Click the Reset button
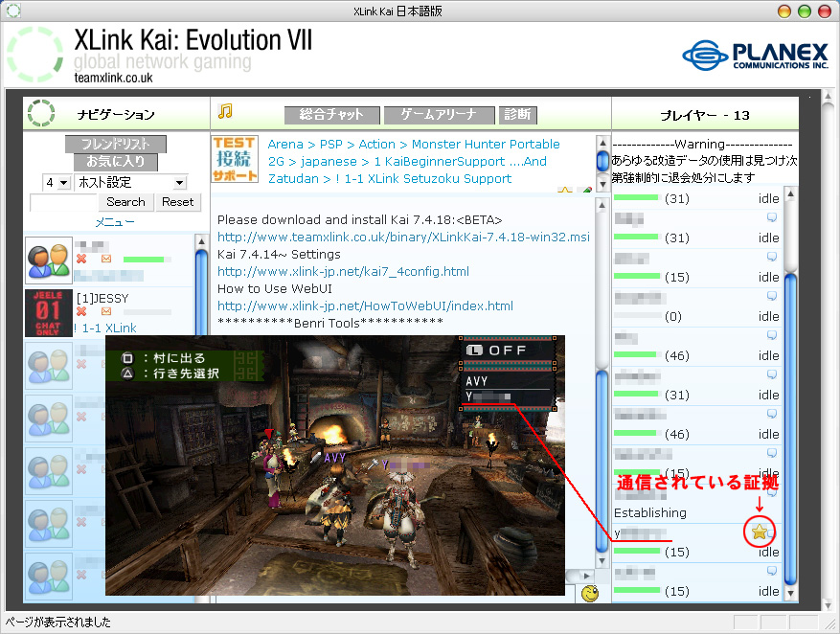Screen dimensions: 840x634 178,202
